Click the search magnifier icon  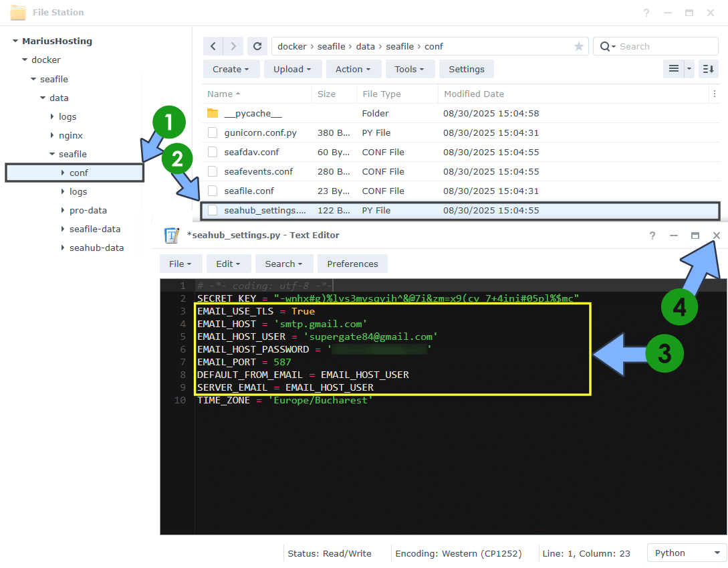(605, 46)
